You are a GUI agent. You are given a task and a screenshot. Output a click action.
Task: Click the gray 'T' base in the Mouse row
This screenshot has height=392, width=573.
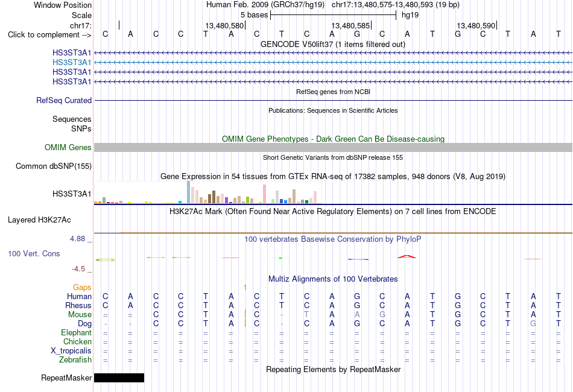[x=306, y=315]
